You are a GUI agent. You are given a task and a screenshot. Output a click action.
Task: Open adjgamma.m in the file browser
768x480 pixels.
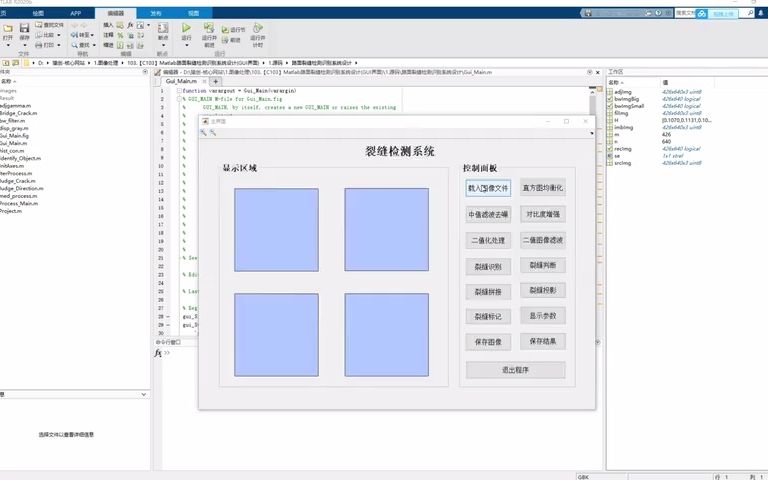click(15, 105)
